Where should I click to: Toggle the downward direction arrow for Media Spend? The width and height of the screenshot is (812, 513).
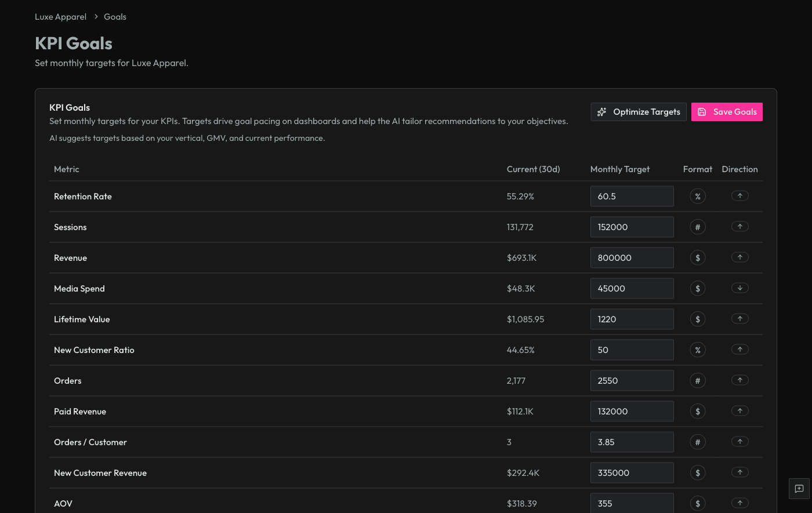pos(739,288)
